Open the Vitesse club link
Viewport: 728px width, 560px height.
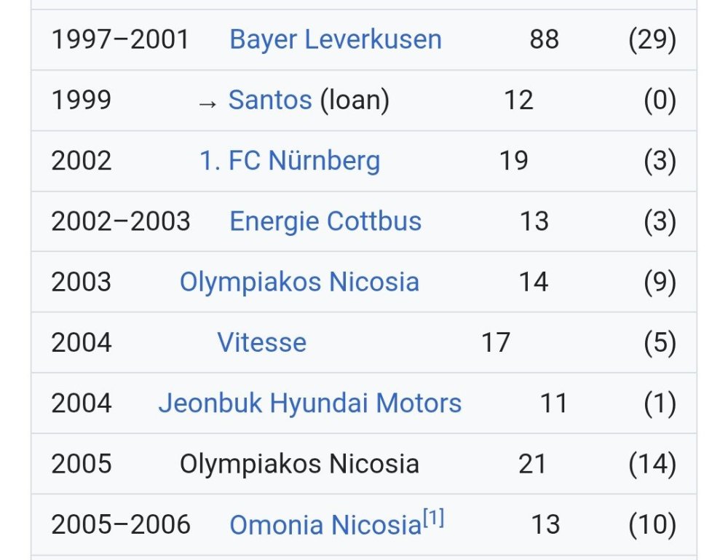click(x=262, y=343)
